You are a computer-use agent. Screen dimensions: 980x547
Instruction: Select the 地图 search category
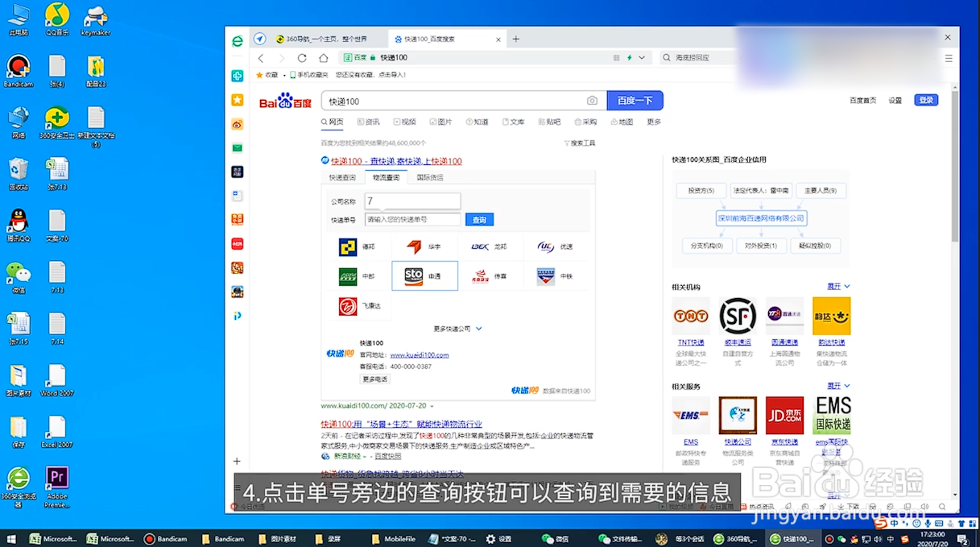point(622,122)
